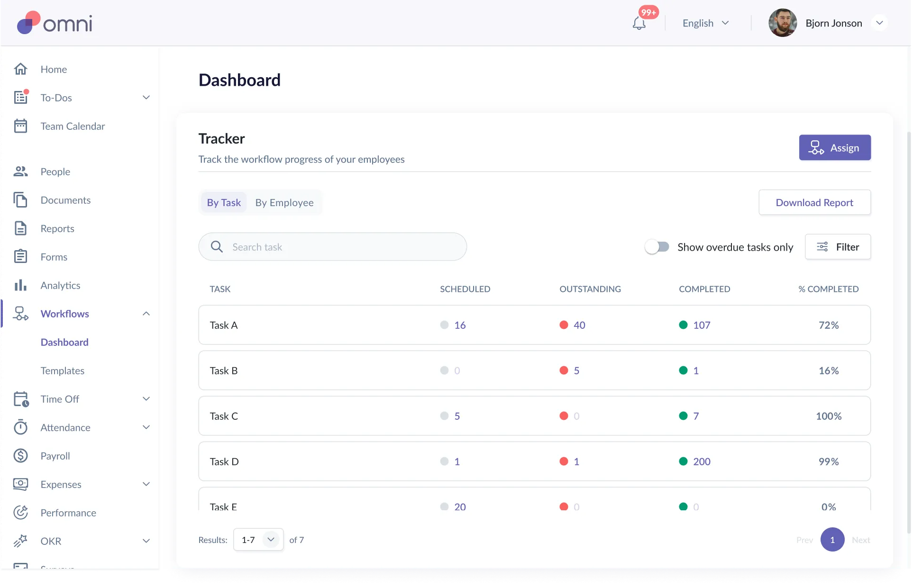Expand the To-Dos menu chevron
The width and height of the screenshot is (913, 588).
pos(146,98)
